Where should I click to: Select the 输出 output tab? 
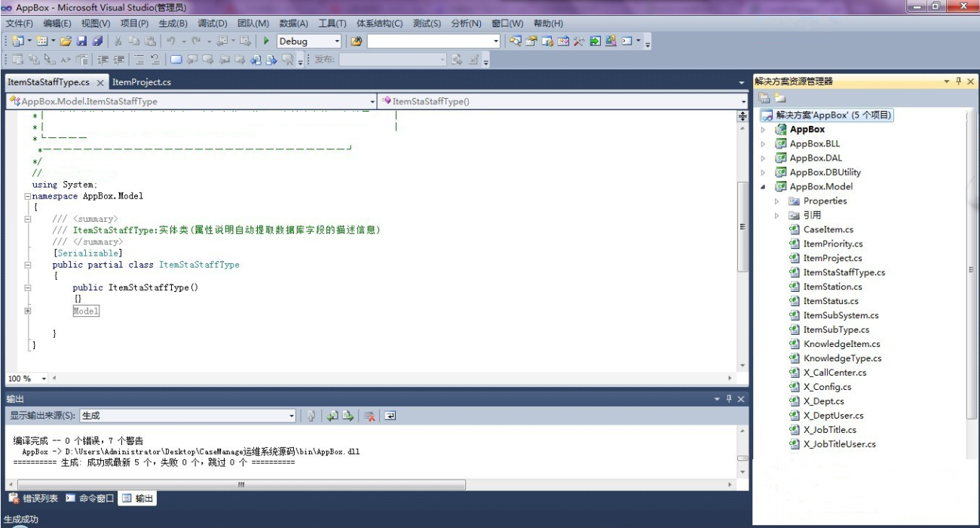tap(138, 499)
